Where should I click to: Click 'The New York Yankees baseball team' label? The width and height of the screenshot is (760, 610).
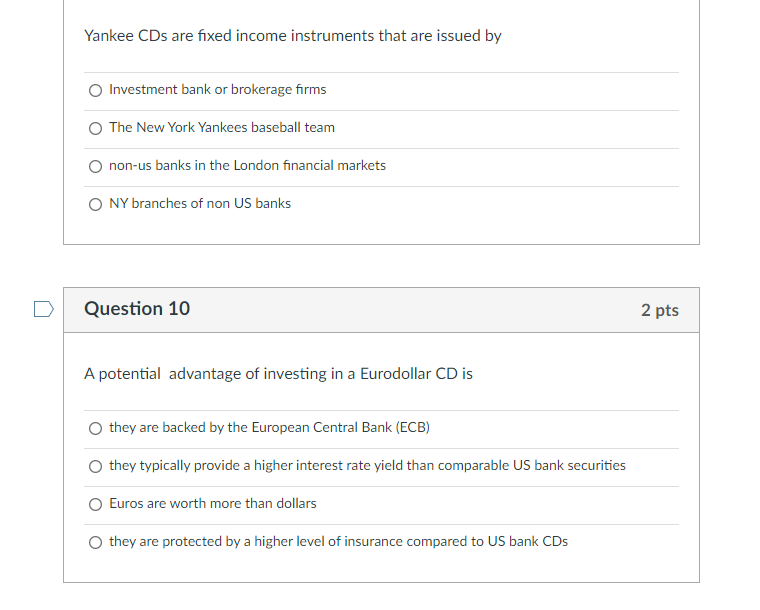click(x=222, y=127)
